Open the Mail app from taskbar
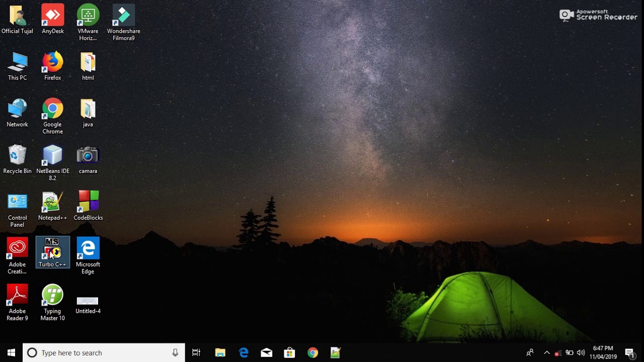 click(267, 352)
